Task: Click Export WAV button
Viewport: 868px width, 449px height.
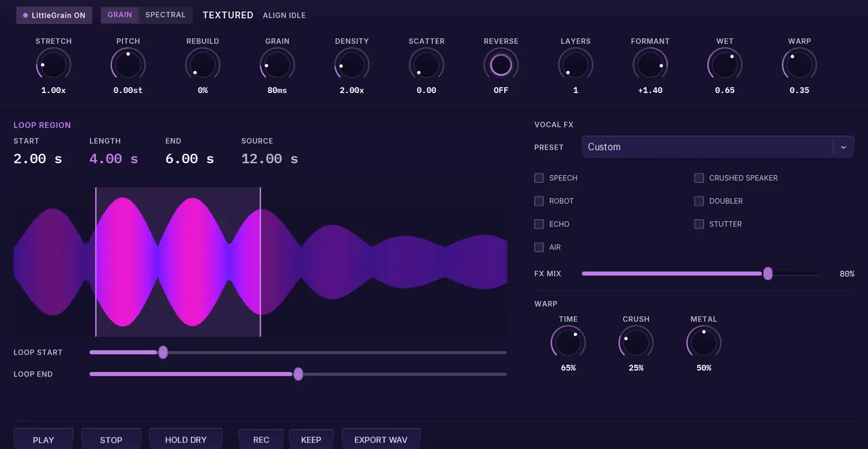Action: 381,439
